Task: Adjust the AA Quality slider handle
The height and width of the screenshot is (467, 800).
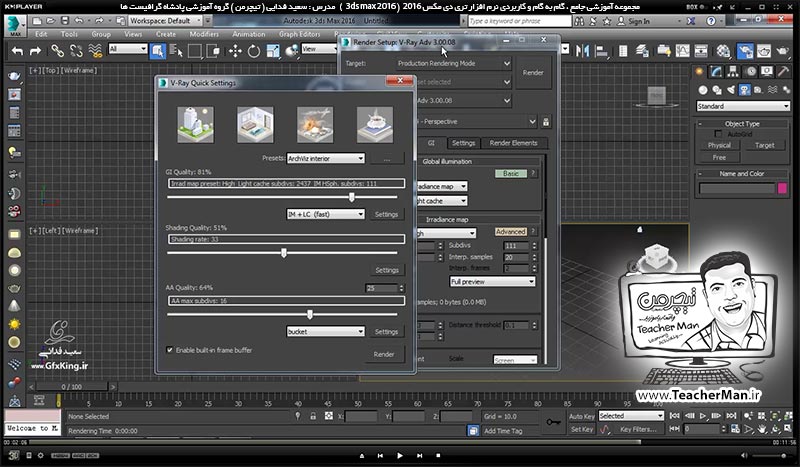Action: [x=310, y=314]
